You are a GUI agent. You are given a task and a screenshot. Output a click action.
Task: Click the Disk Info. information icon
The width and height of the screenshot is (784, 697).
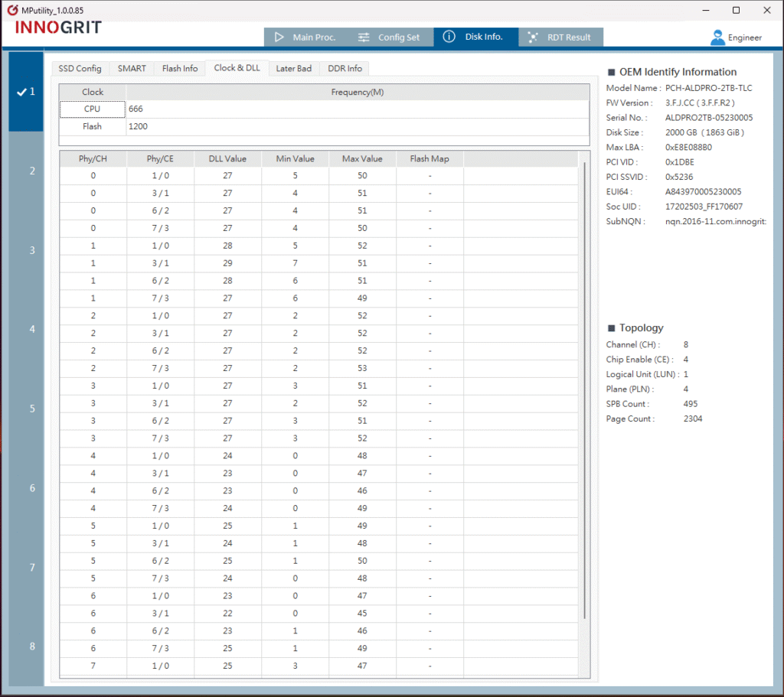[x=449, y=37]
